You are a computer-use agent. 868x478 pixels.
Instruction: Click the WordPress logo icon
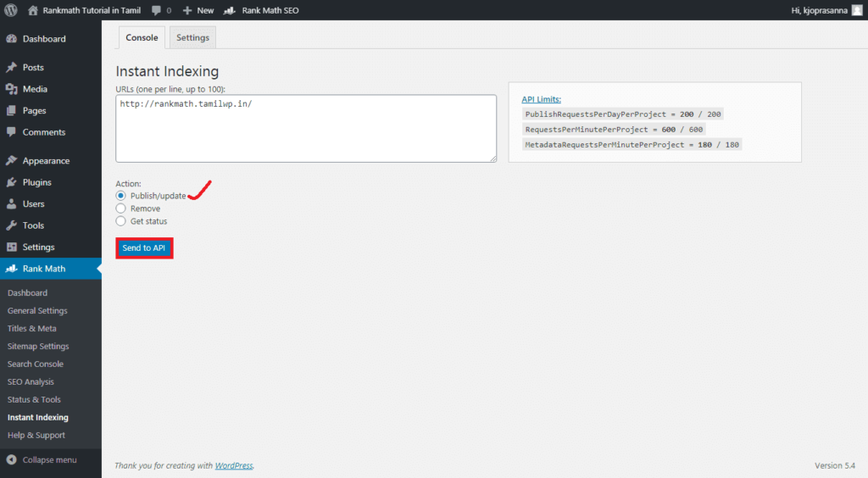coord(10,10)
